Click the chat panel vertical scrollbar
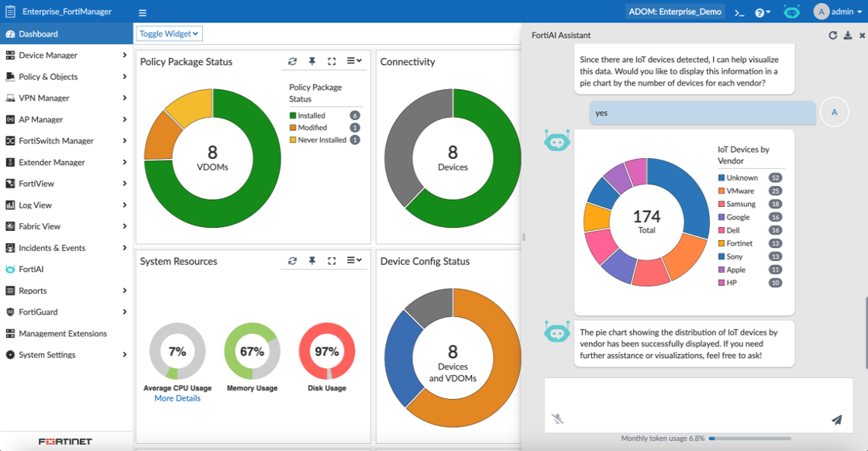The width and height of the screenshot is (868, 451). pyautogui.click(x=866, y=333)
